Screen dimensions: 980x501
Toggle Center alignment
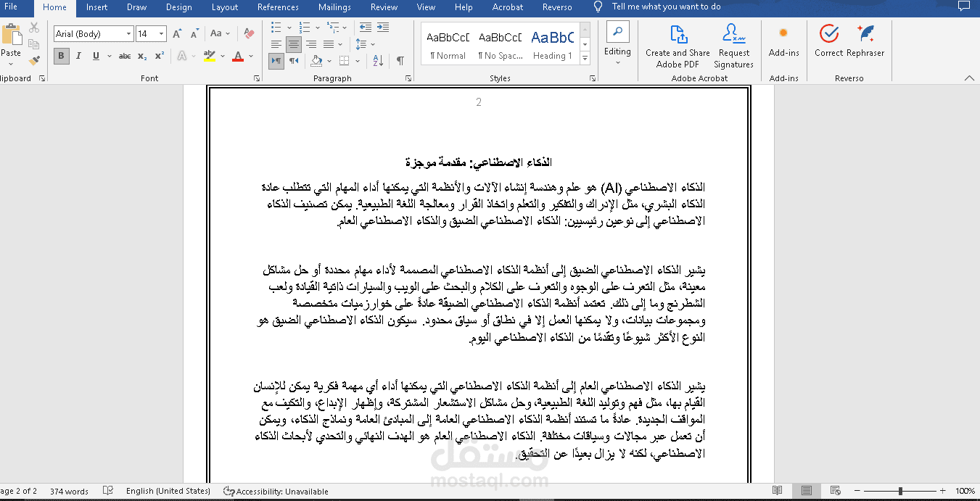click(x=293, y=45)
